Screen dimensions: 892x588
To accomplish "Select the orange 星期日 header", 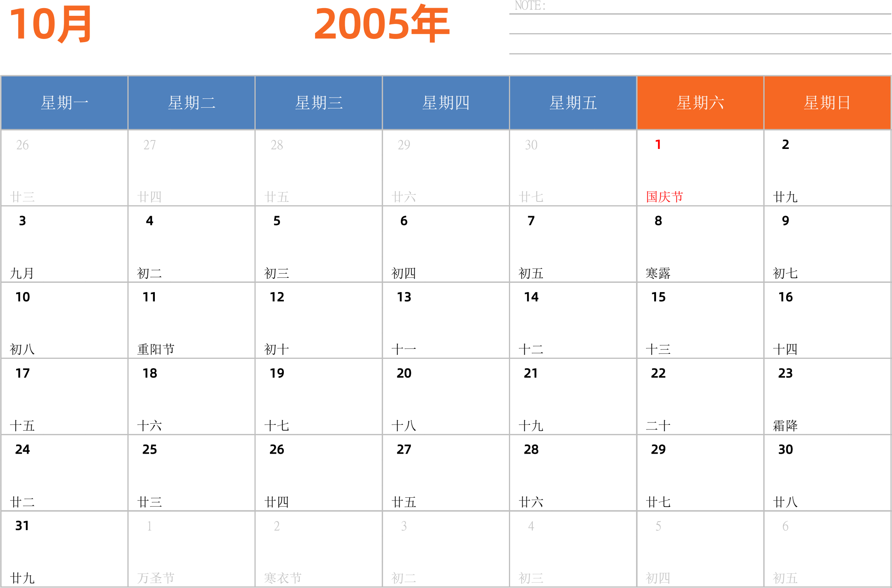I will tap(828, 103).
